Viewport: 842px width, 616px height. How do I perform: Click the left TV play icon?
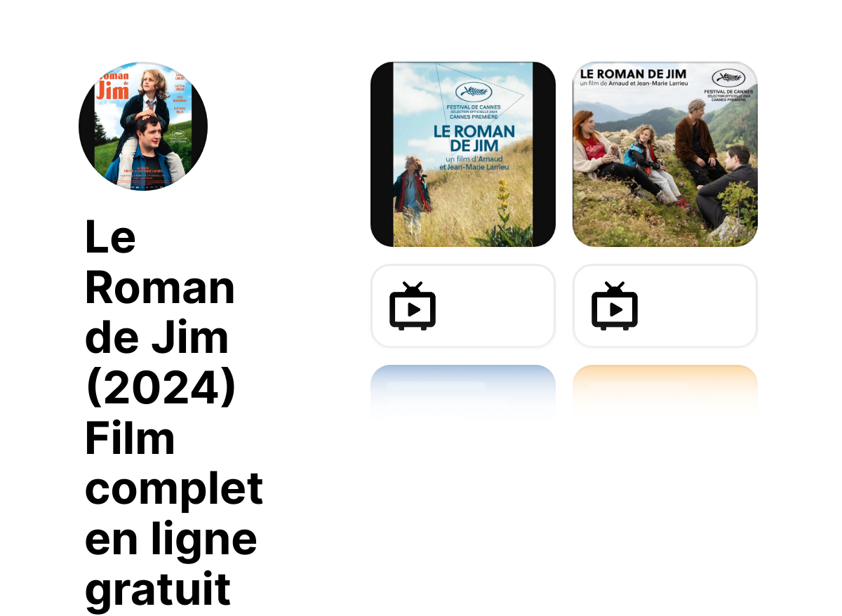pos(413,306)
